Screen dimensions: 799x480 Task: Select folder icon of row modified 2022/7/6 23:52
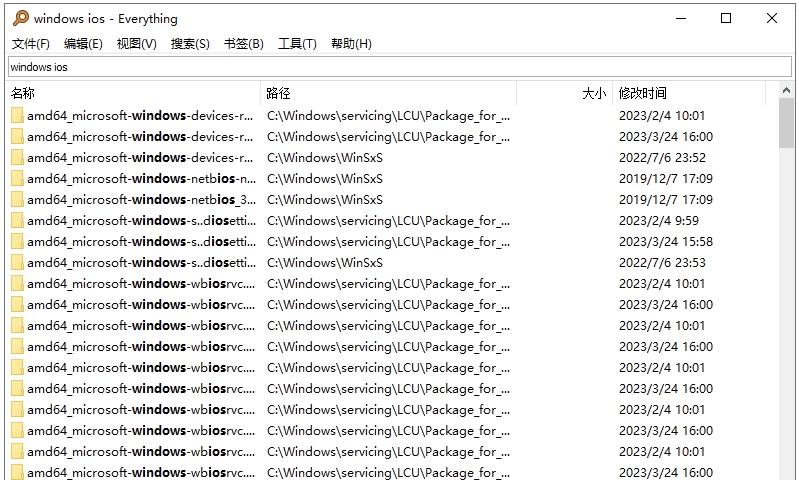click(17, 157)
